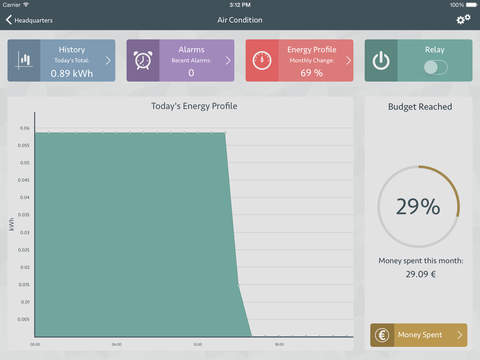Check the battery status icon
Viewport: 480px width, 360px height.
click(471, 5)
